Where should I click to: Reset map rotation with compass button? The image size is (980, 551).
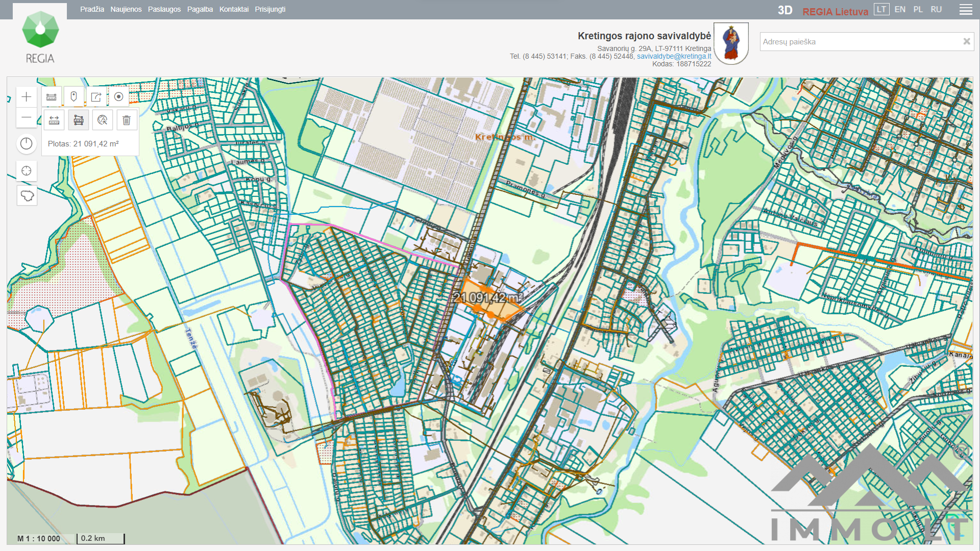coord(27,144)
